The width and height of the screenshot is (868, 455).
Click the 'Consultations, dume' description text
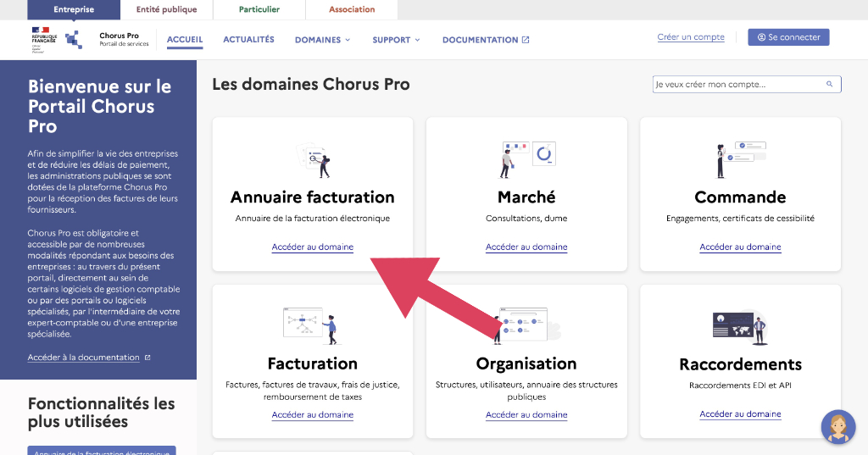pos(526,218)
